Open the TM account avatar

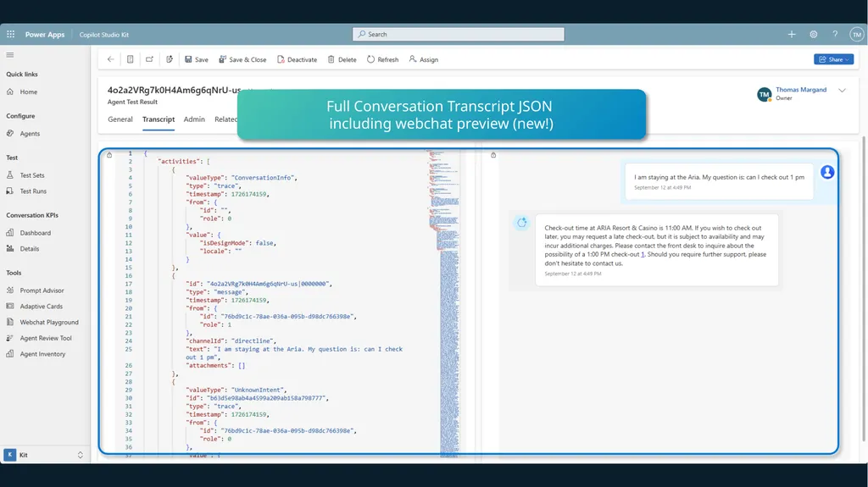[x=857, y=35]
